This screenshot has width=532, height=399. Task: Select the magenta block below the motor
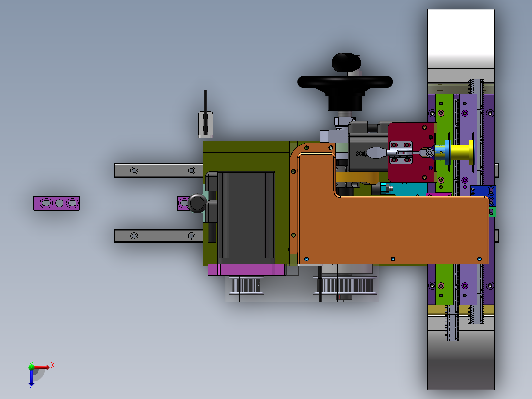pos(247,270)
